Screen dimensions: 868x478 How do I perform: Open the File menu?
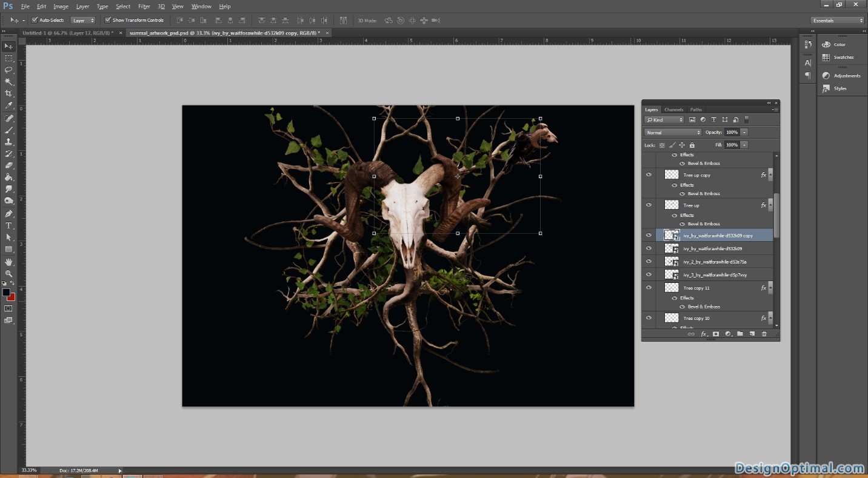[x=25, y=6]
